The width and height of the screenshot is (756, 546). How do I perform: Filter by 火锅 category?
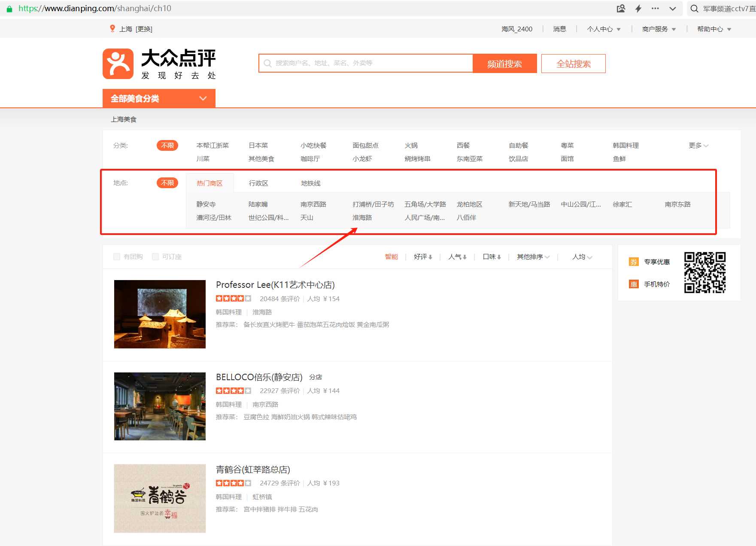pos(411,145)
